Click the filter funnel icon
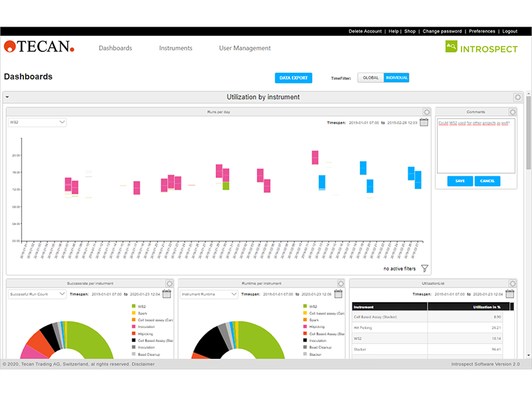This screenshot has width=532, height=396. coord(424,269)
